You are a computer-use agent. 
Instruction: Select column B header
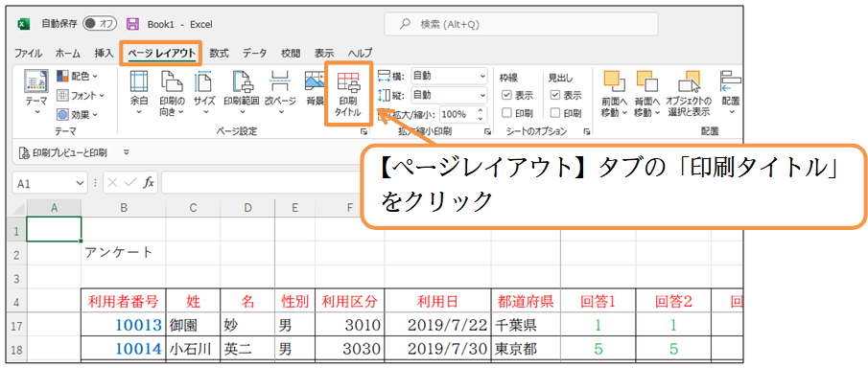[x=124, y=208]
